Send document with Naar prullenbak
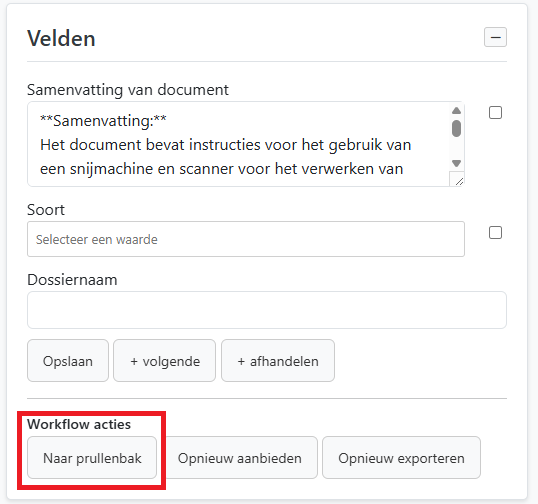The image size is (538, 504). (92, 458)
